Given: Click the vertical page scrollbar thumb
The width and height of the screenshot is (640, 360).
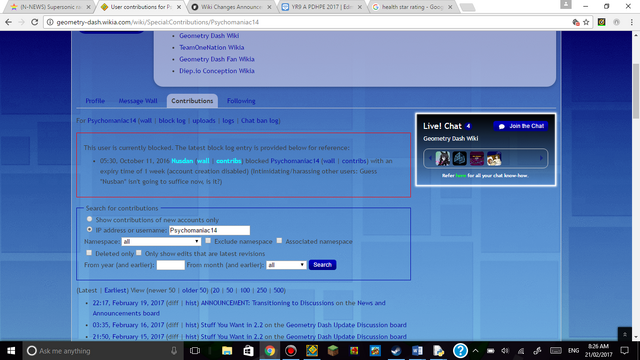Looking at the screenshot, I should (x=636, y=91).
